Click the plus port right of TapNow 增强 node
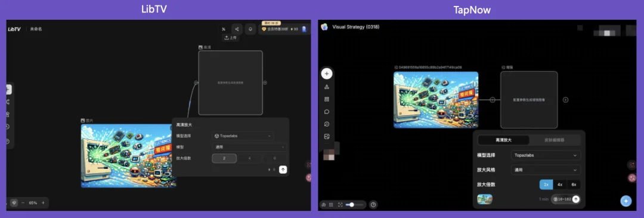 click(x=565, y=100)
